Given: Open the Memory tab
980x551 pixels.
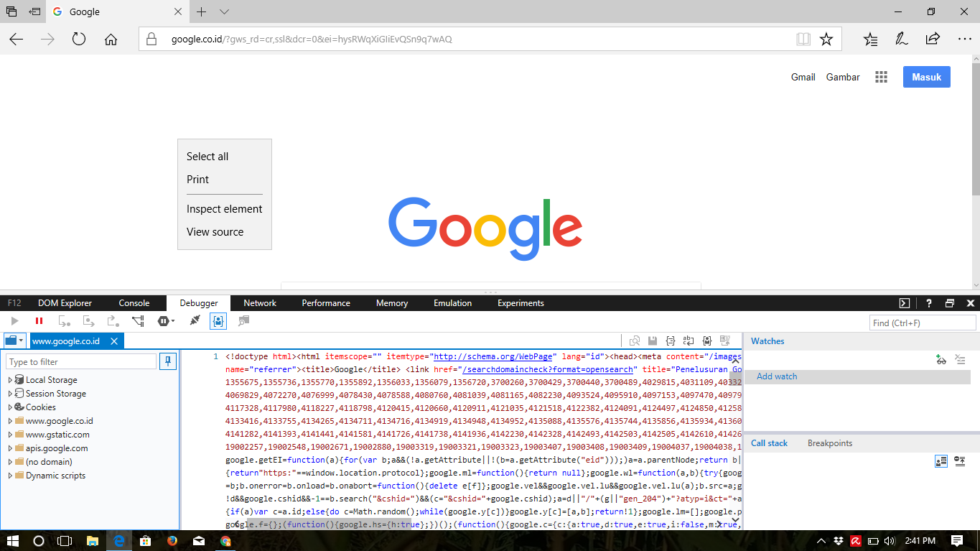Looking at the screenshot, I should pyautogui.click(x=392, y=303).
